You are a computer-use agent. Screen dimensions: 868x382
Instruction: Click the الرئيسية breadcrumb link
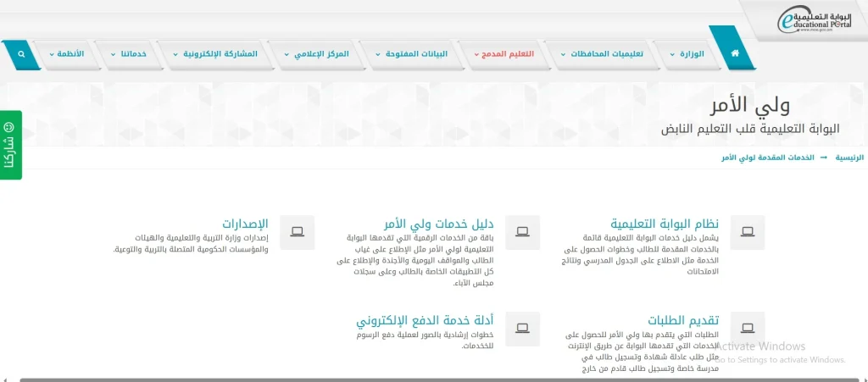coord(849,158)
